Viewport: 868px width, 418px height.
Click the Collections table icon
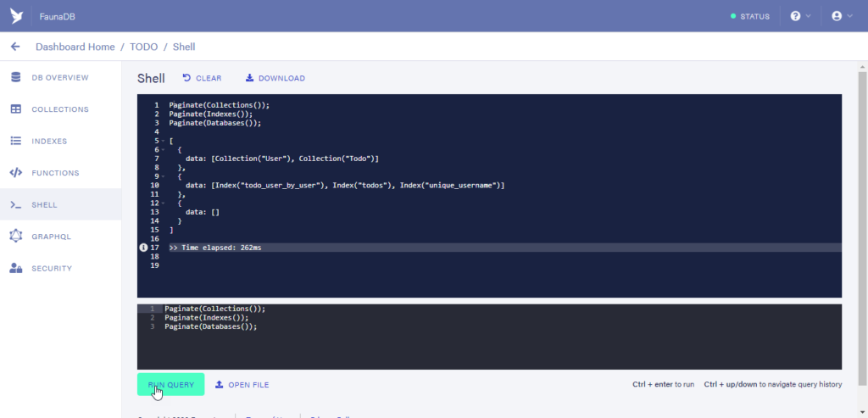click(16, 109)
